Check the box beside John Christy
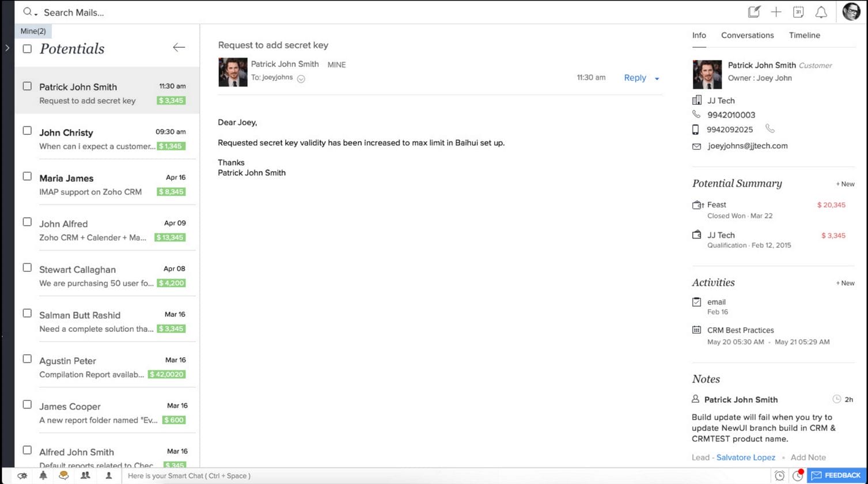The height and width of the screenshot is (484, 868). 27,130
